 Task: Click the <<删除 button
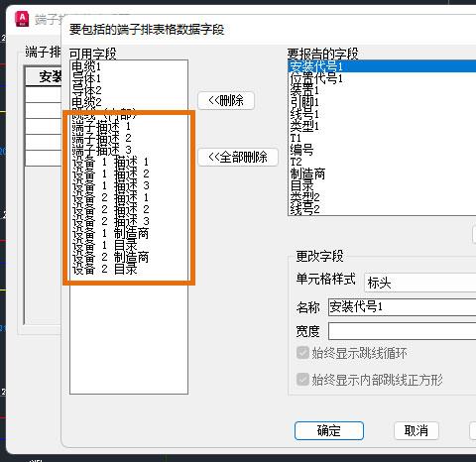(x=226, y=100)
